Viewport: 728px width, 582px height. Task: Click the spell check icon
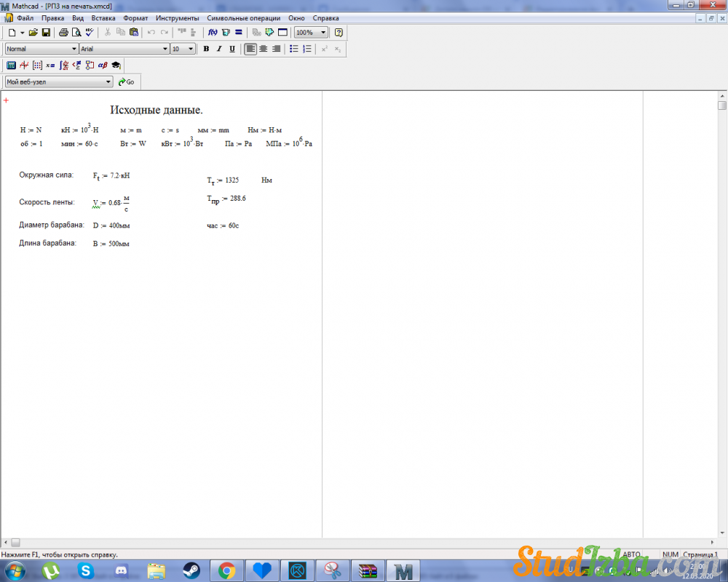89,33
